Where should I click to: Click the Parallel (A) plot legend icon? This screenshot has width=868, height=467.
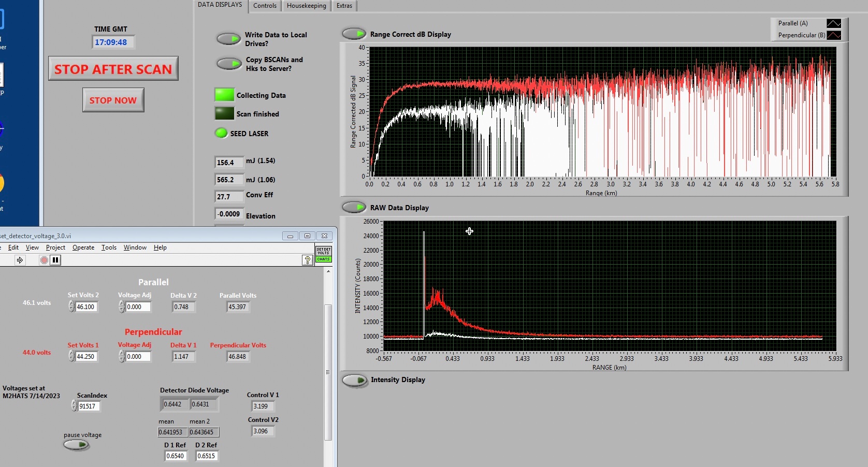click(x=833, y=23)
